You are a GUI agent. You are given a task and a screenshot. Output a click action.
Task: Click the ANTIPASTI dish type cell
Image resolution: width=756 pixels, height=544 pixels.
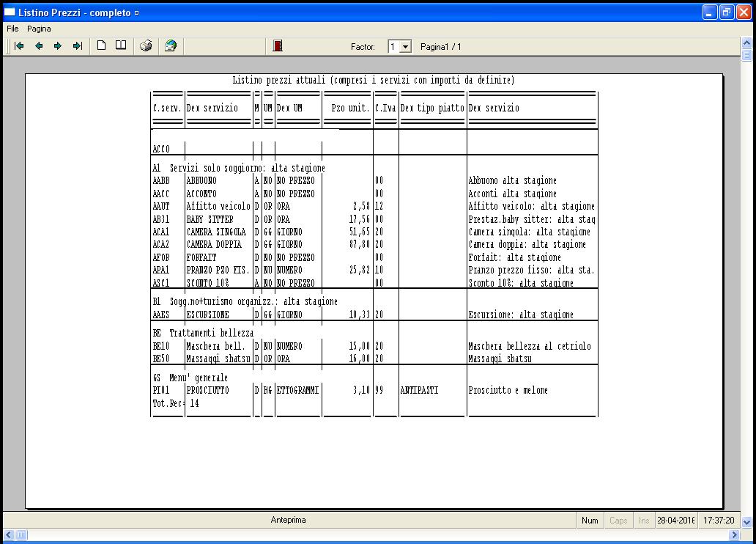tap(420, 391)
